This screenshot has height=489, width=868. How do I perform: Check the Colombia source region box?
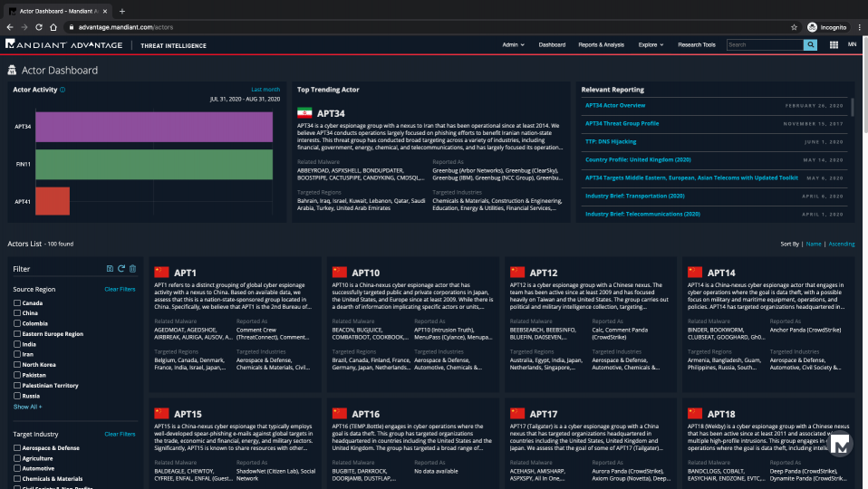click(17, 323)
